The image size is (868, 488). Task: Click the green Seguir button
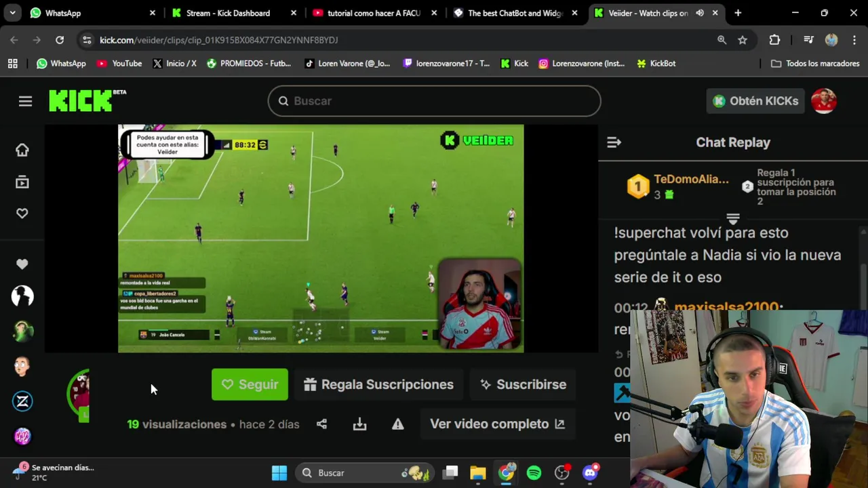(x=250, y=384)
